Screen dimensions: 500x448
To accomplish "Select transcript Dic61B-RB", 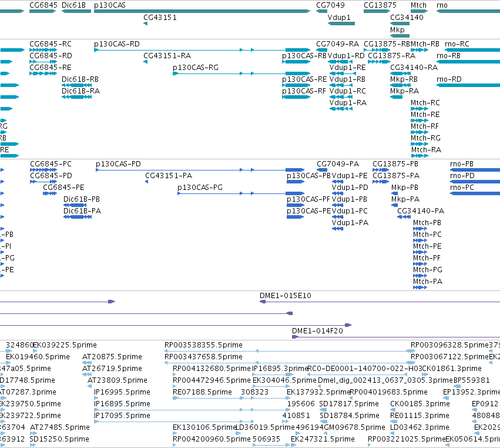I will click(80, 79).
